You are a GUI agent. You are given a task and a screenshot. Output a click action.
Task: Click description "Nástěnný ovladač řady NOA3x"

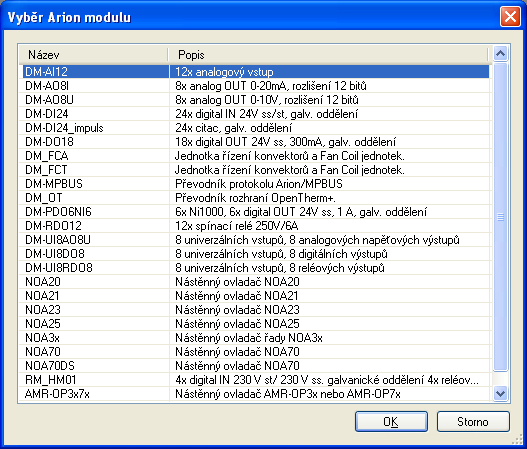pyautogui.click(x=249, y=338)
